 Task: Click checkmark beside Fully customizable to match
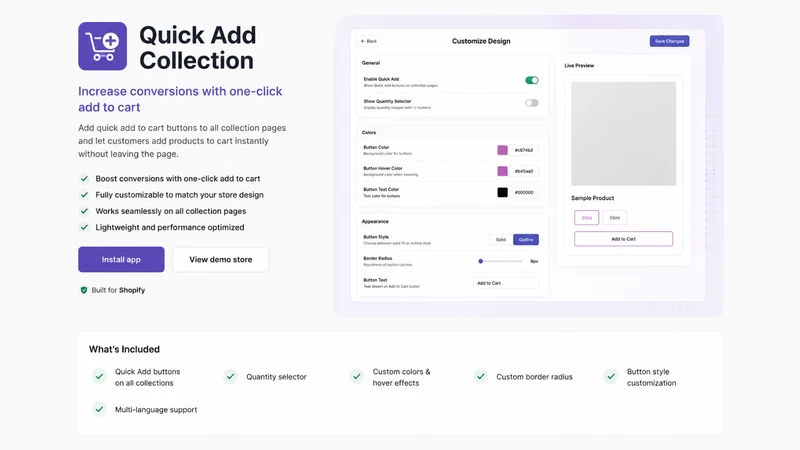tap(84, 195)
